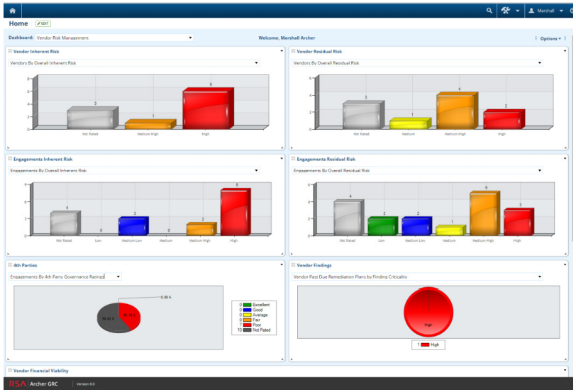Viewport: 576px width, 392px height.
Task: Open 4th Parties panel menu arrow
Action: coord(282,264)
